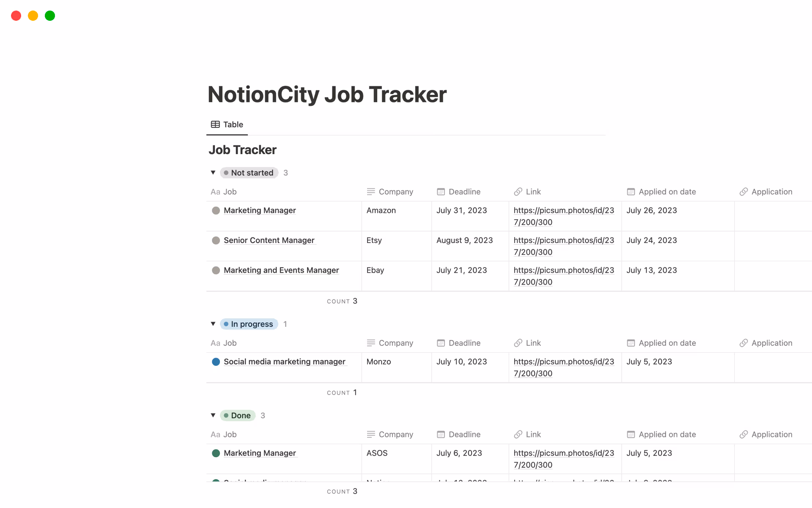Click the gray status dot beside Marketing Manager

pos(216,210)
